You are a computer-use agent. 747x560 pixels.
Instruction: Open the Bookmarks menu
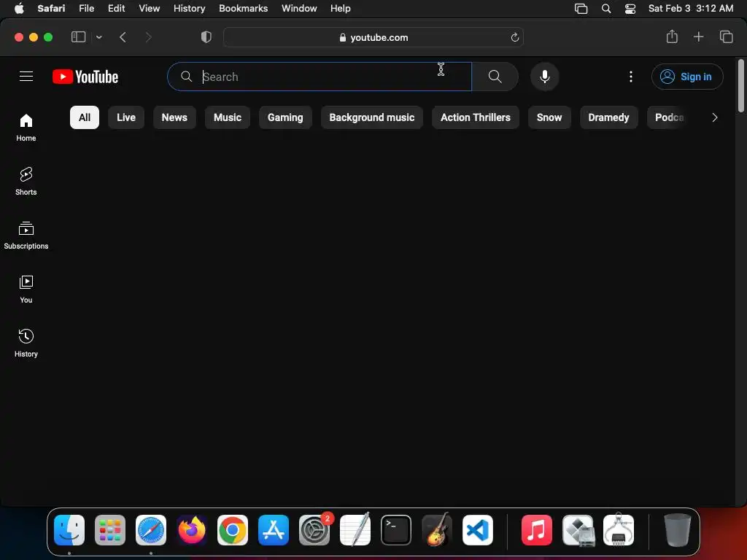coord(243,9)
